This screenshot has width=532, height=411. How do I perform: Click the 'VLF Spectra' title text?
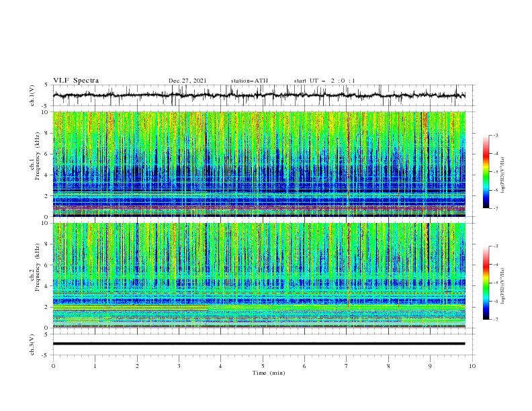76,81
